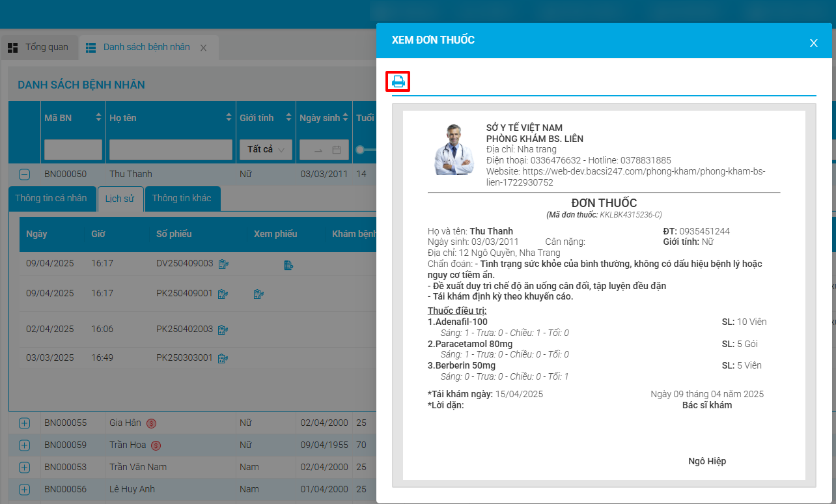Screen dimensions: 836x504
Task: Click payment icon next to Trần Hoa
Action: point(156,445)
